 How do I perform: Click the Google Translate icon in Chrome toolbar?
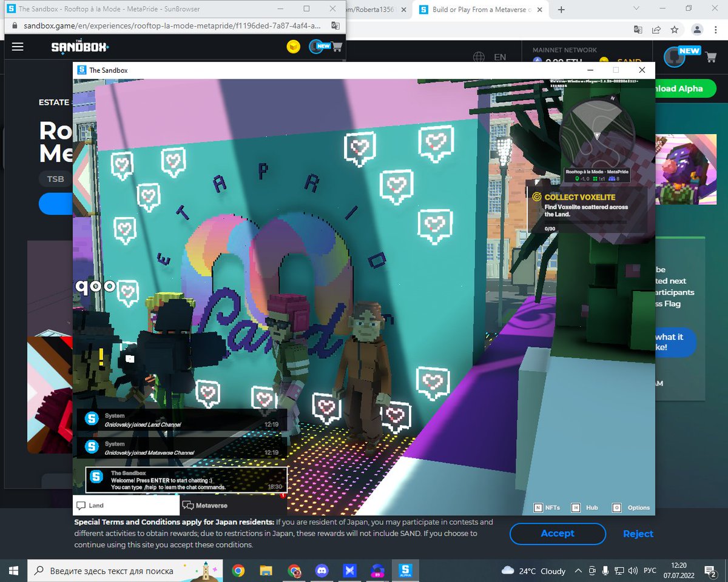coord(638,29)
